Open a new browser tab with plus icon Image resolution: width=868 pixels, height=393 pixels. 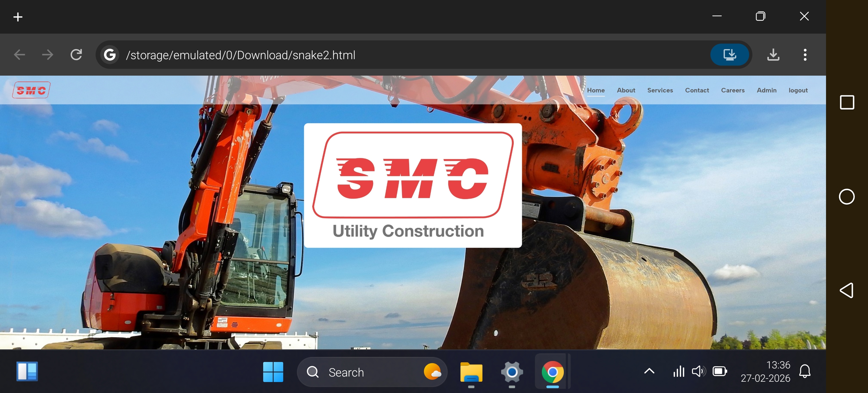tap(18, 17)
